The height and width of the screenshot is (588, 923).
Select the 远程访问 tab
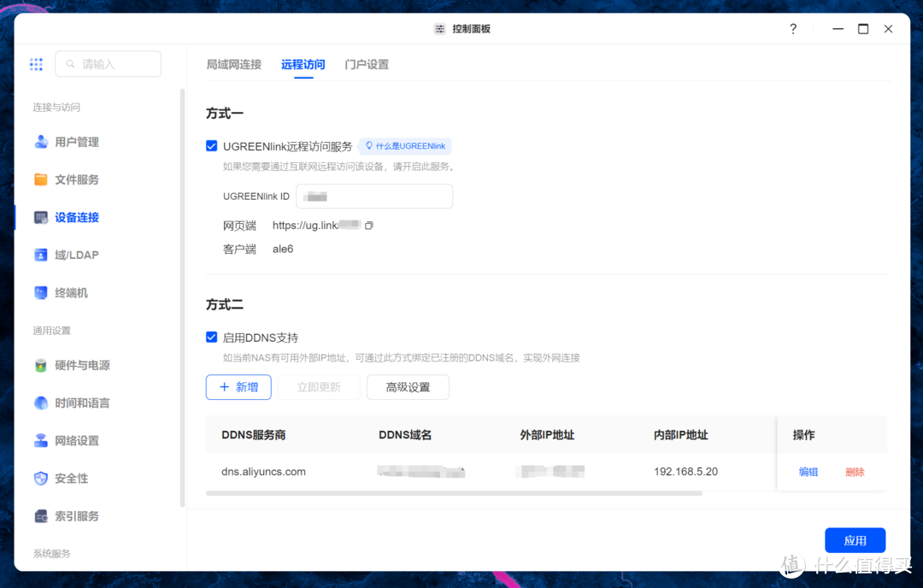click(x=303, y=64)
